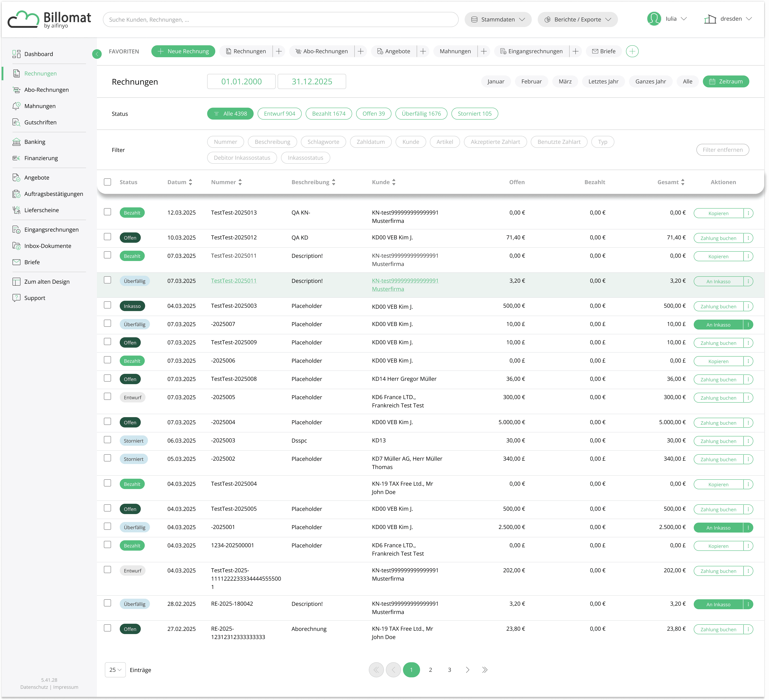The width and height of the screenshot is (769, 700).
Task: Open Berichte / Exporte dropdown
Action: coord(578,19)
